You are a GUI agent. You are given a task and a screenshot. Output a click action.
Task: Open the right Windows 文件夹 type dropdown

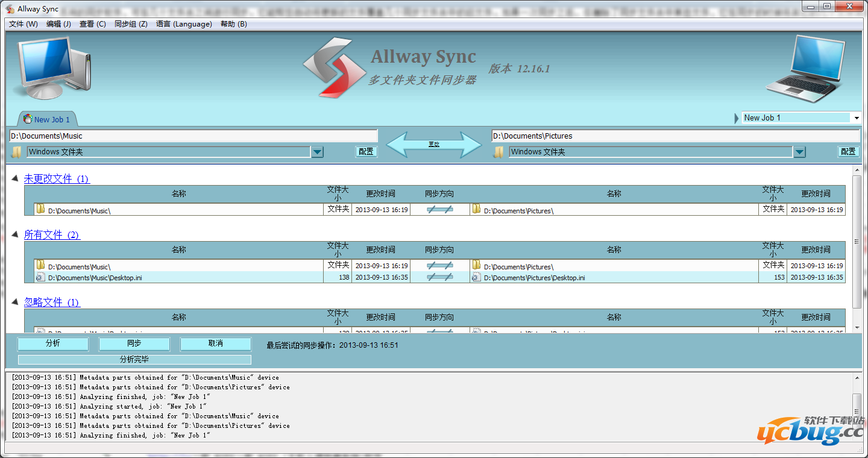coord(799,152)
